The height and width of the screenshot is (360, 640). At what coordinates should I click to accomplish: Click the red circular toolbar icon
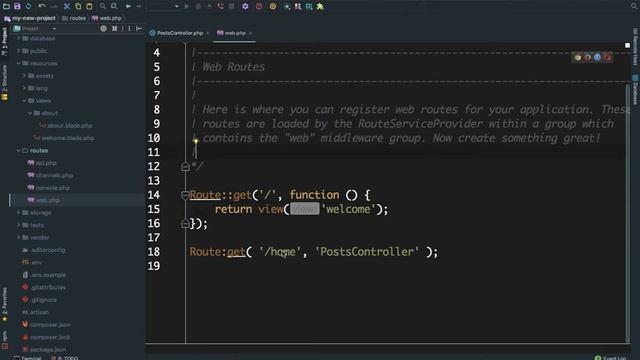(x=259, y=6)
